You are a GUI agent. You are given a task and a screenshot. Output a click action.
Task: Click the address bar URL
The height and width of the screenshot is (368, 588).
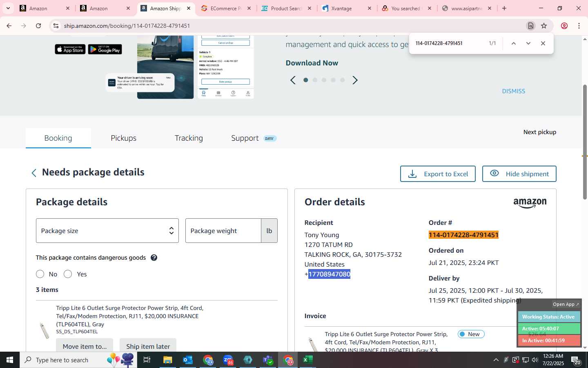(x=127, y=26)
